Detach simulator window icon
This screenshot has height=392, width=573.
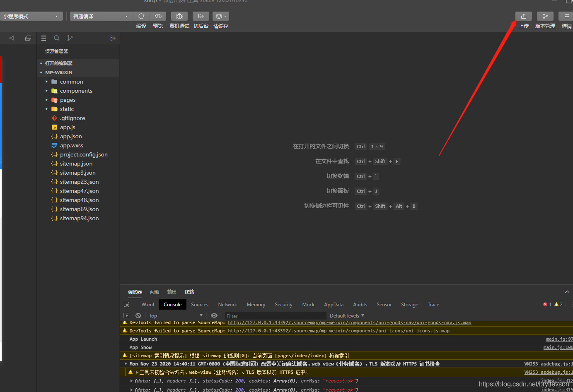(28, 38)
